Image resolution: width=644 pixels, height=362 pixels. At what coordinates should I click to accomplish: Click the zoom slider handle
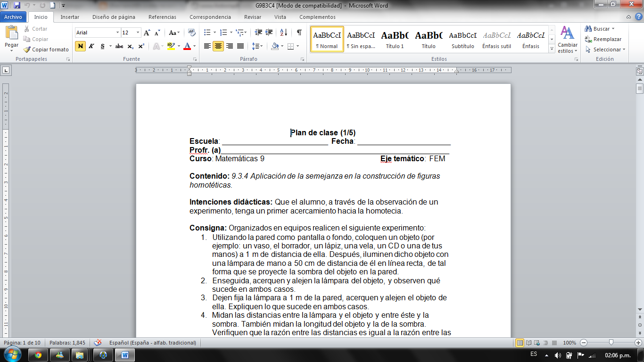point(611,343)
